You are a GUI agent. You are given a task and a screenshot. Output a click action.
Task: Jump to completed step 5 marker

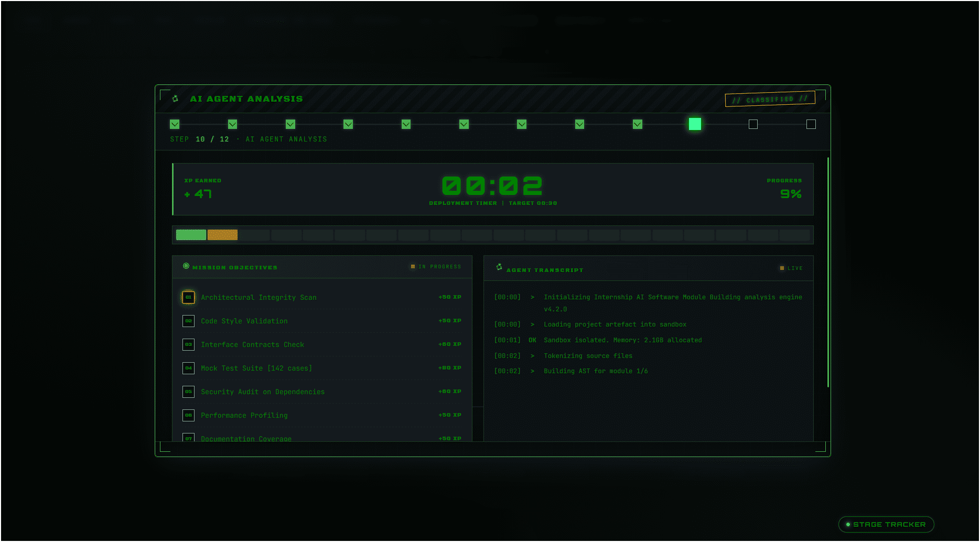[406, 124]
